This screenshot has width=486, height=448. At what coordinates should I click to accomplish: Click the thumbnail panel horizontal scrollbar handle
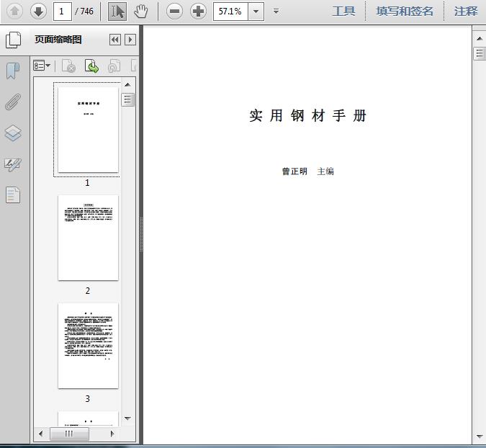click(69, 434)
